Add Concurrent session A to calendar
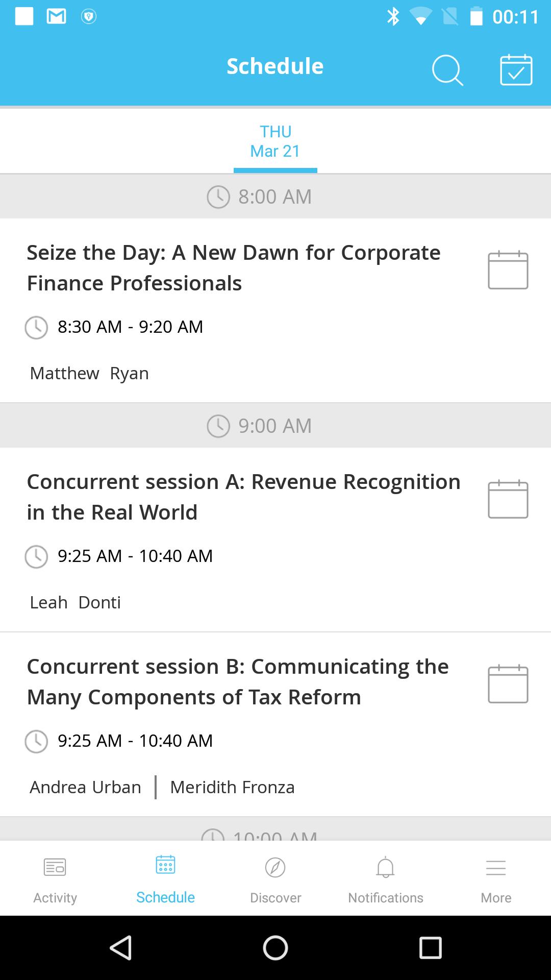 click(x=508, y=499)
